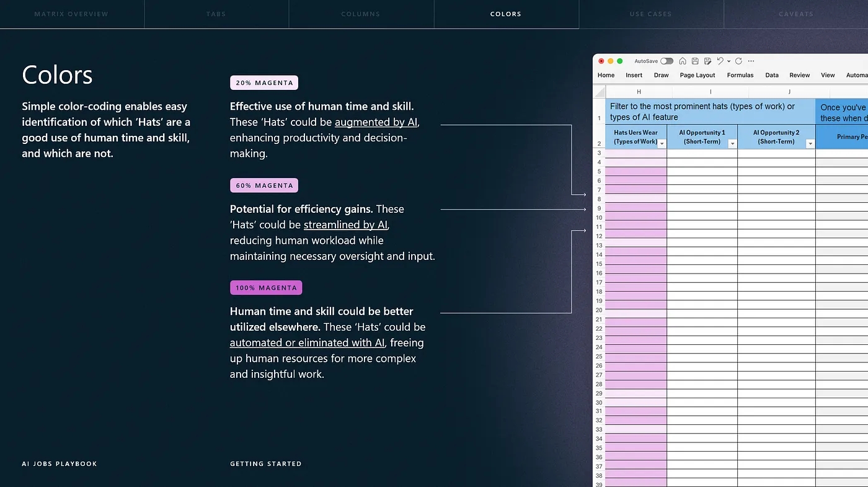Switch to the Page Layout ribbon tab

(697, 75)
